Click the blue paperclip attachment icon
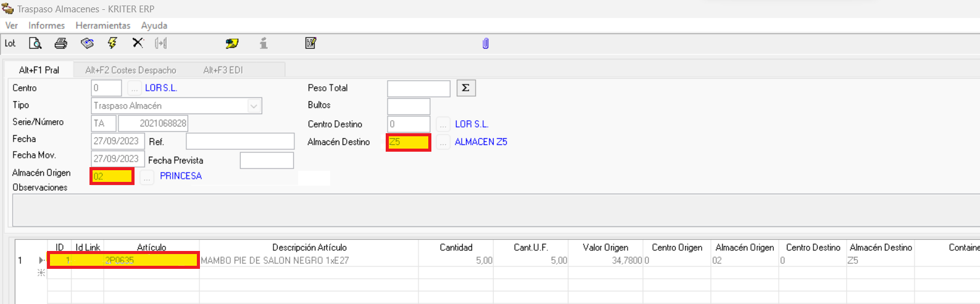Viewport: 980px width, 304px height. point(486,43)
